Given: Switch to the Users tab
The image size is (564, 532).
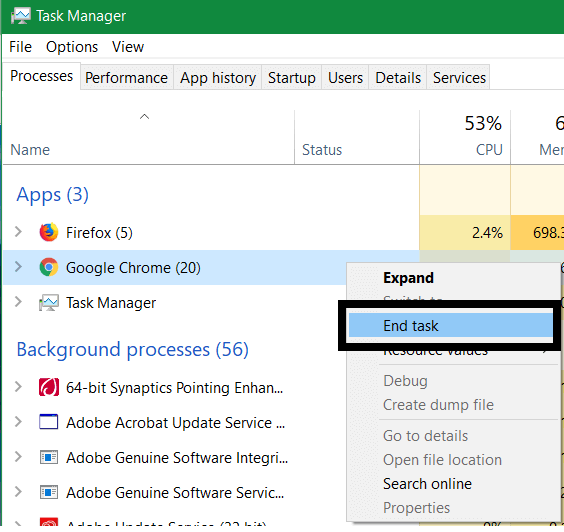Looking at the screenshot, I should (345, 78).
